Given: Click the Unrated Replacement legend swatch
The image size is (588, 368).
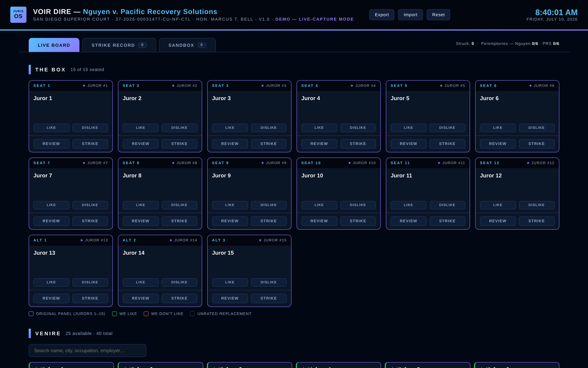Looking at the screenshot, I should pos(192,314).
